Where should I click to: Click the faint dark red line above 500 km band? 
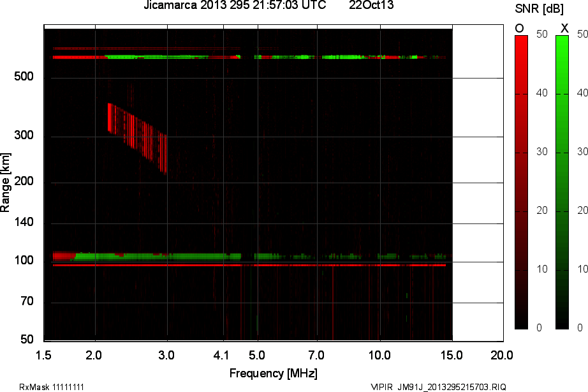point(146,49)
